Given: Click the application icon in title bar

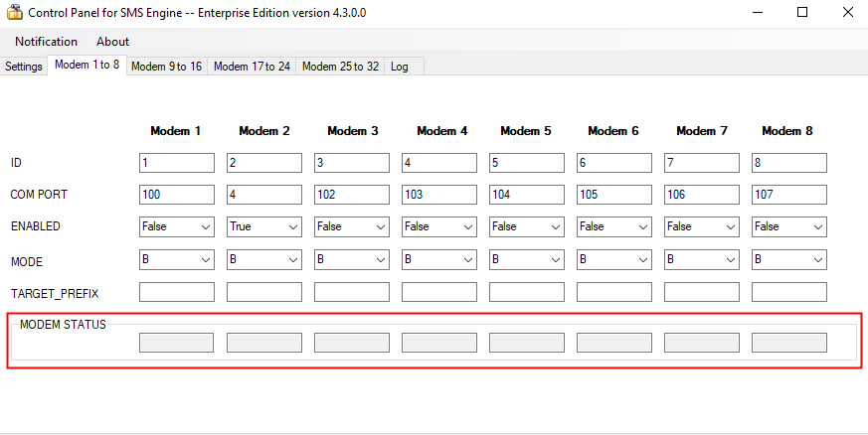Looking at the screenshot, I should (13, 14).
